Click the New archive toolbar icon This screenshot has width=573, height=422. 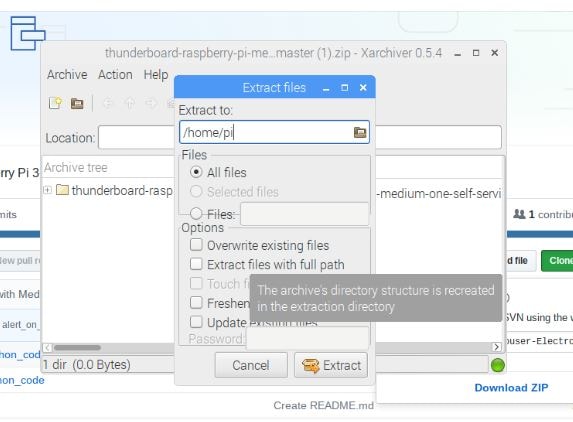[x=55, y=103]
